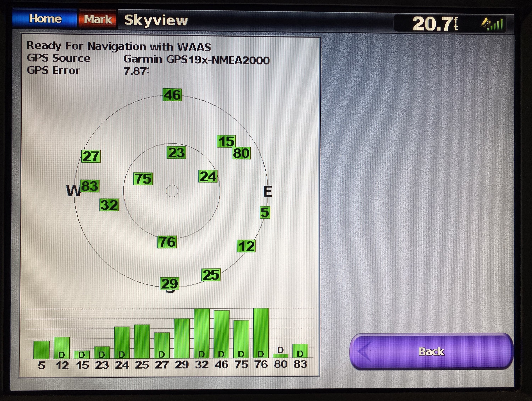Tap the short signal bar for satellite 80
Image resolution: width=532 pixels, height=401 pixels.
coord(280,356)
